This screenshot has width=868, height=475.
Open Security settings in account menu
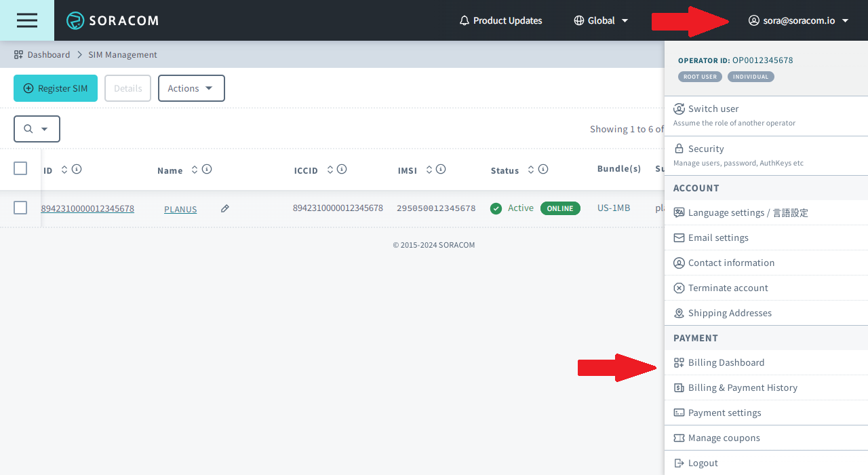[x=706, y=149]
